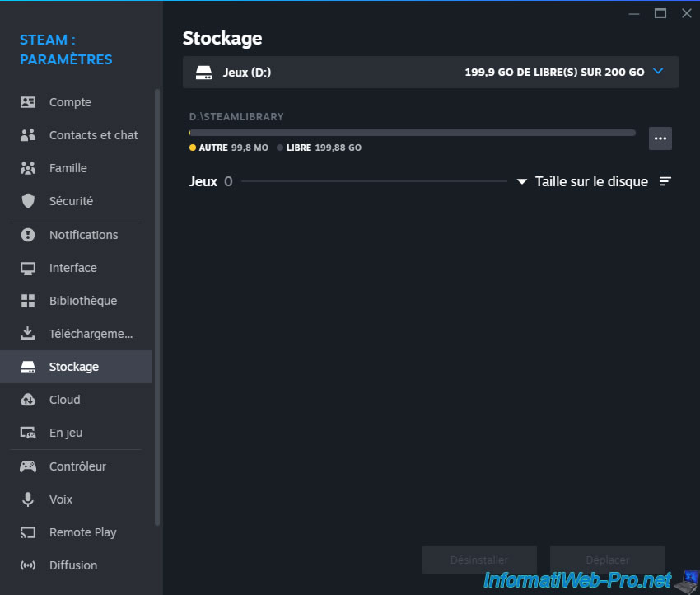Click the Compte account card icon
Image resolution: width=700 pixels, height=595 pixels.
pos(28,102)
